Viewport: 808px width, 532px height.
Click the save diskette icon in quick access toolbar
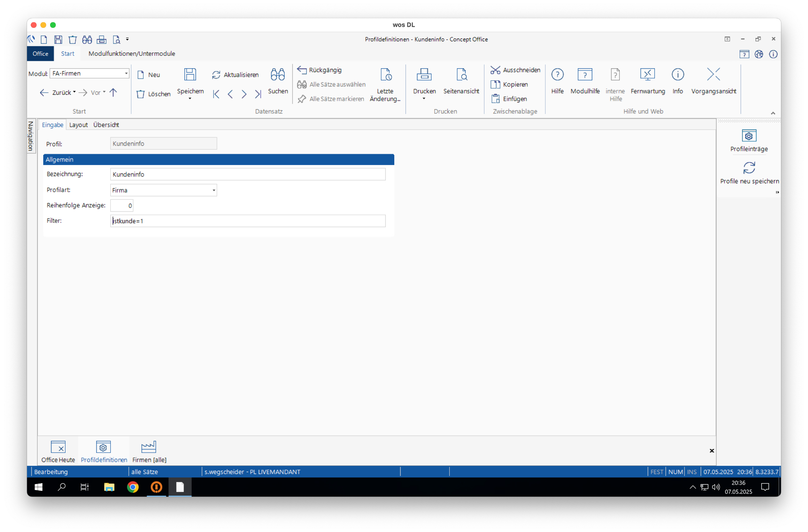(58, 40)
